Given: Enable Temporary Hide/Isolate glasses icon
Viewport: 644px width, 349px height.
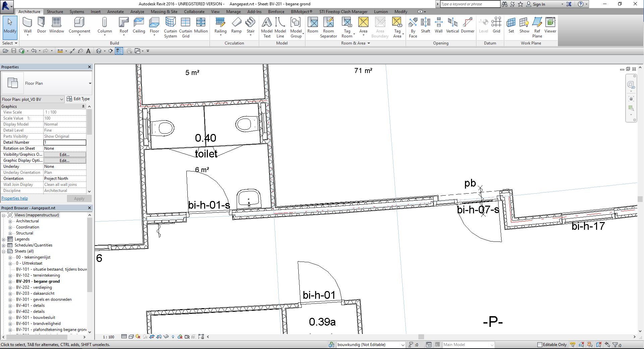Looking at the screenshot, I should point(166,337).
